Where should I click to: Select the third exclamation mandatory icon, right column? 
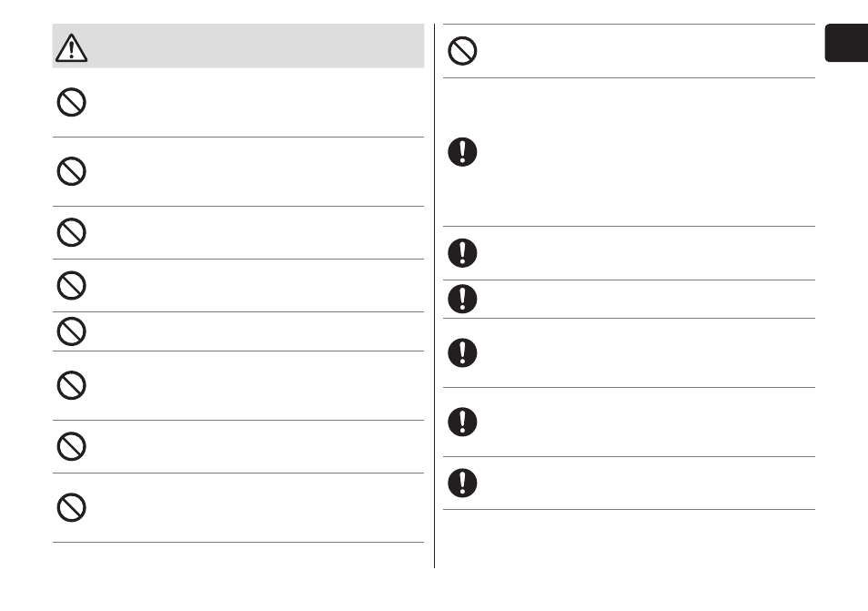pos(462,299)
